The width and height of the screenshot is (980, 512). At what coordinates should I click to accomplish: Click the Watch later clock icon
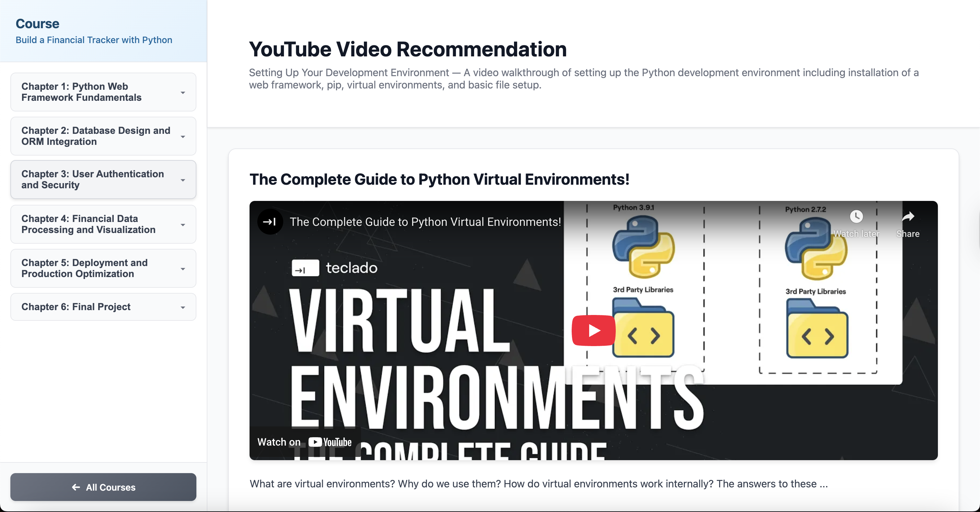point(856,217)
